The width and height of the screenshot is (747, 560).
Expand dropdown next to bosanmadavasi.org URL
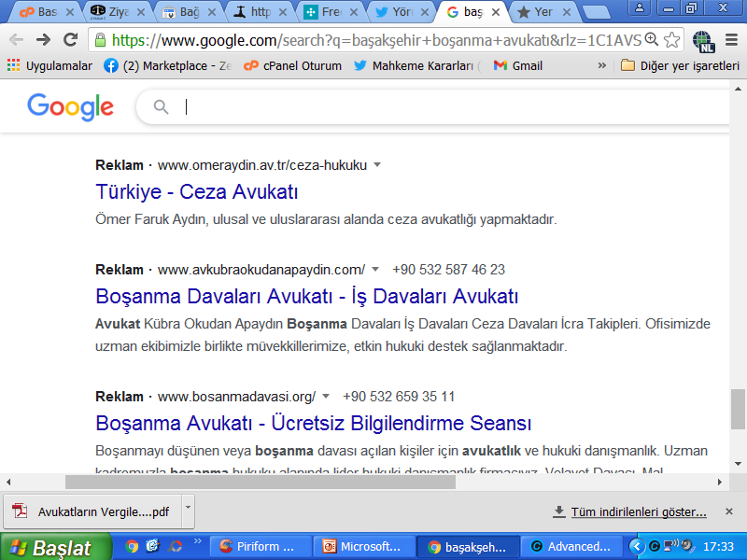click(326, 396)
